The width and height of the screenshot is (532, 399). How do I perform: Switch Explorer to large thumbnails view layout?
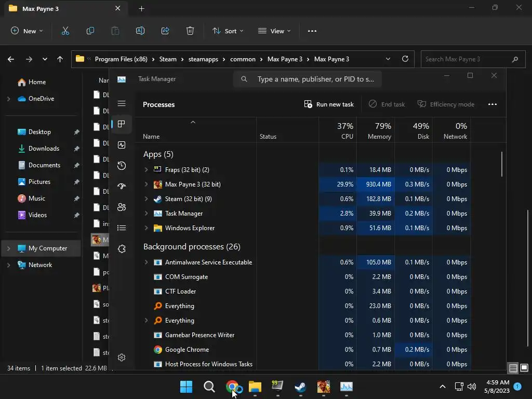click(x=524, y=368)
